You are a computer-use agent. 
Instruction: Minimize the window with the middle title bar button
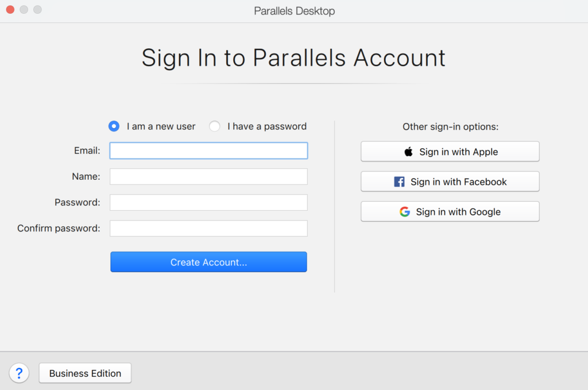pyautogui.click(x=24, y=10)
